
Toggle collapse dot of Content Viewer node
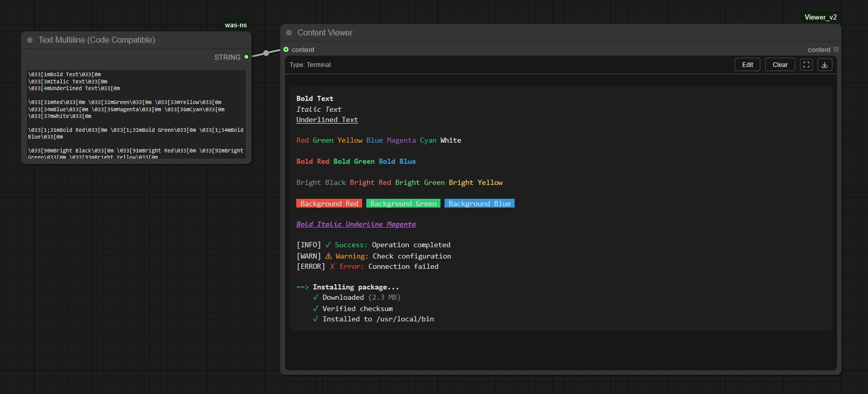coord(289,32)
